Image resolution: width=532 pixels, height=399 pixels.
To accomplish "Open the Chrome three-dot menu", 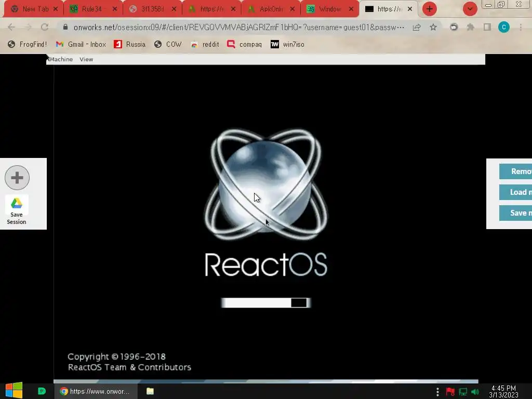I will click(521, 27).
